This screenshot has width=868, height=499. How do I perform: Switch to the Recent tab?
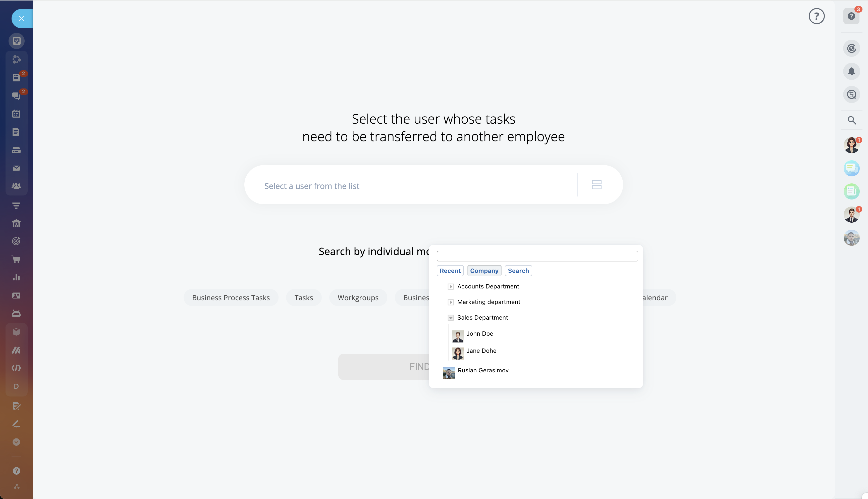pos(450,271)
